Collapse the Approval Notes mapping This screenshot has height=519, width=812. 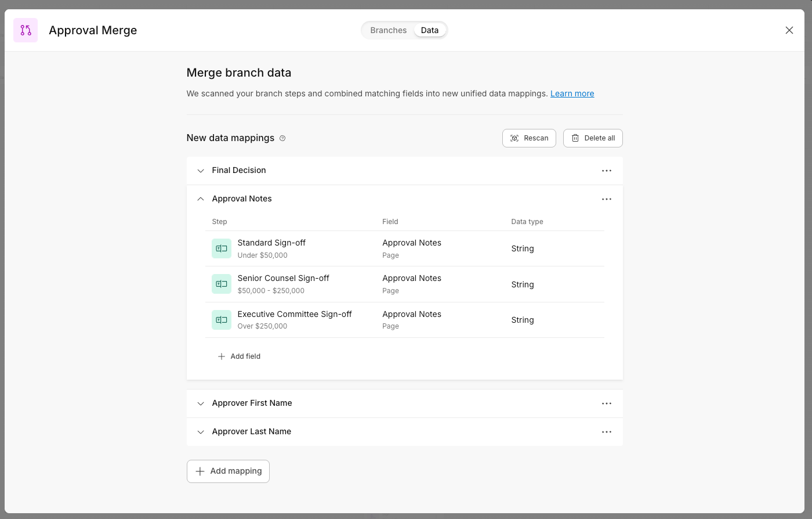(201, 199)
